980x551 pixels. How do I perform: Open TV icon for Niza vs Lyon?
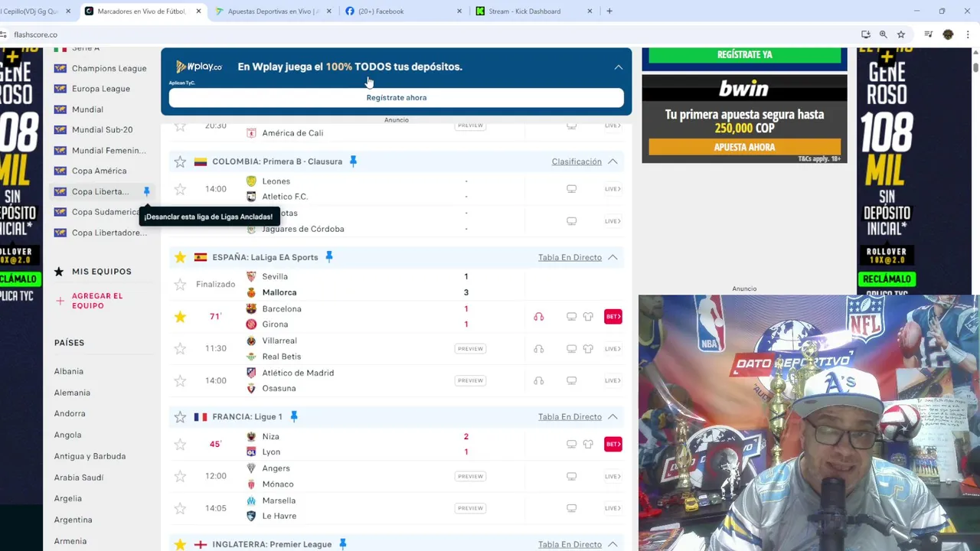click(571, 444)
